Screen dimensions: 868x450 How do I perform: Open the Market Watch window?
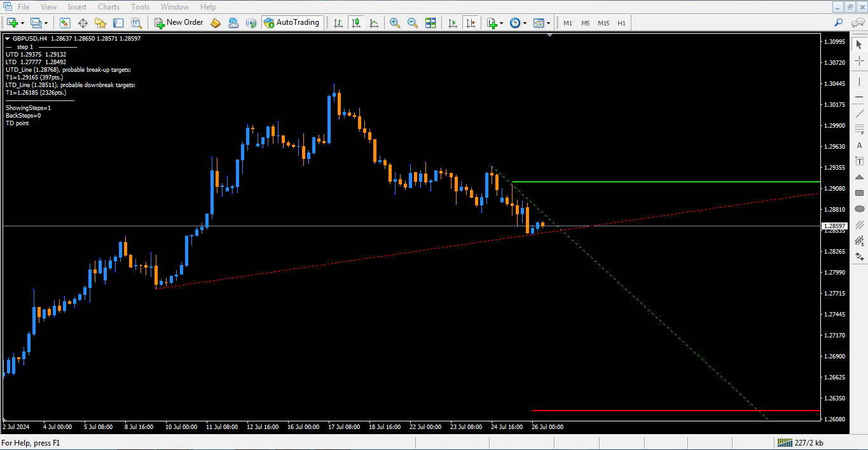[x=65, y=23]
